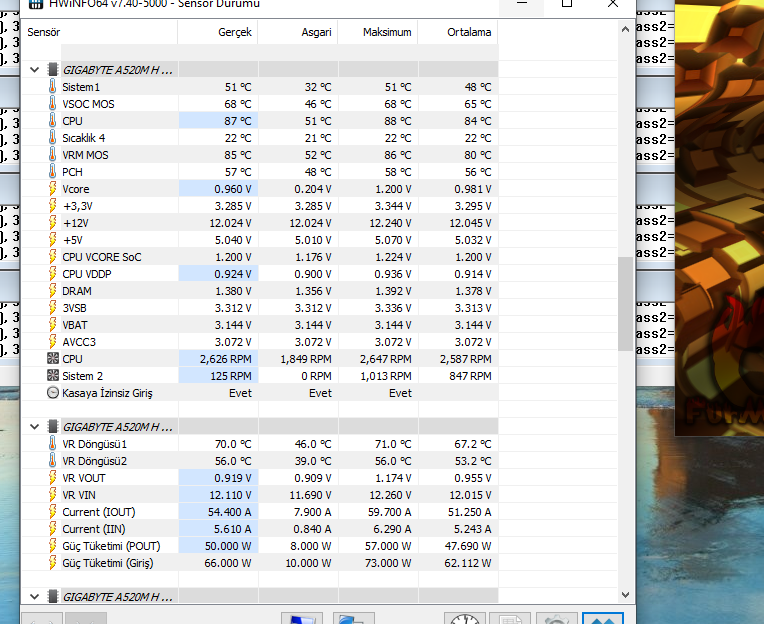
Task: Click the Current (IOUT) value 54.400 A
Action: 230,512
